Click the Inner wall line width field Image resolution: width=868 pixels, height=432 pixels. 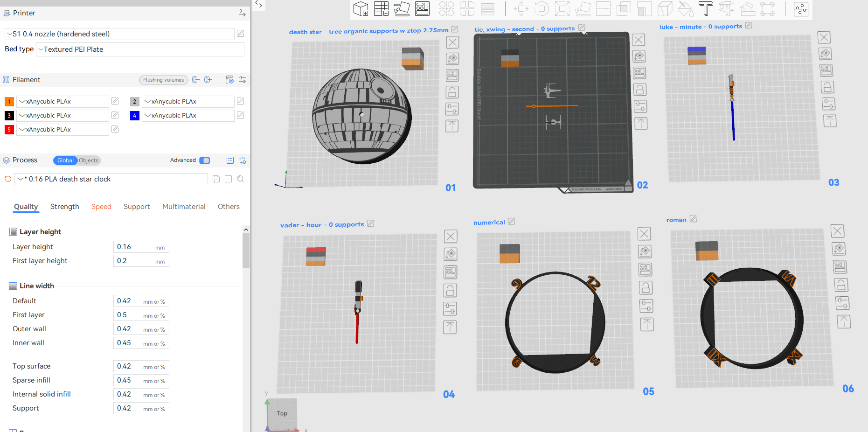pyautogui.click(x=141, y=343)
